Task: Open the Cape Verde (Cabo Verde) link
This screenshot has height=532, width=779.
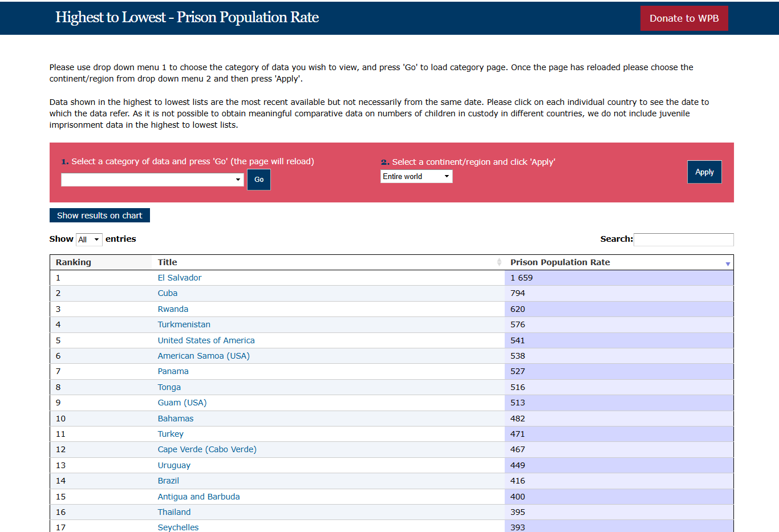Action: point(207,449)
